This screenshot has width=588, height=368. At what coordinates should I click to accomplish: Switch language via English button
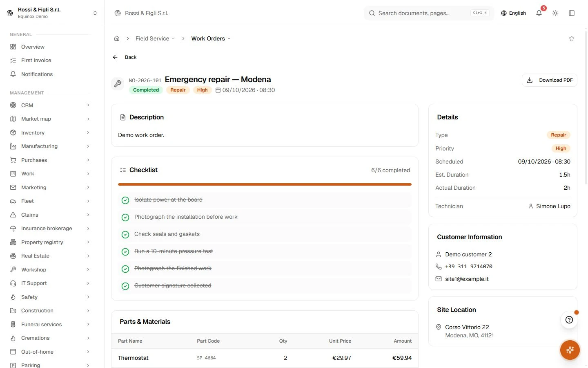513,13
